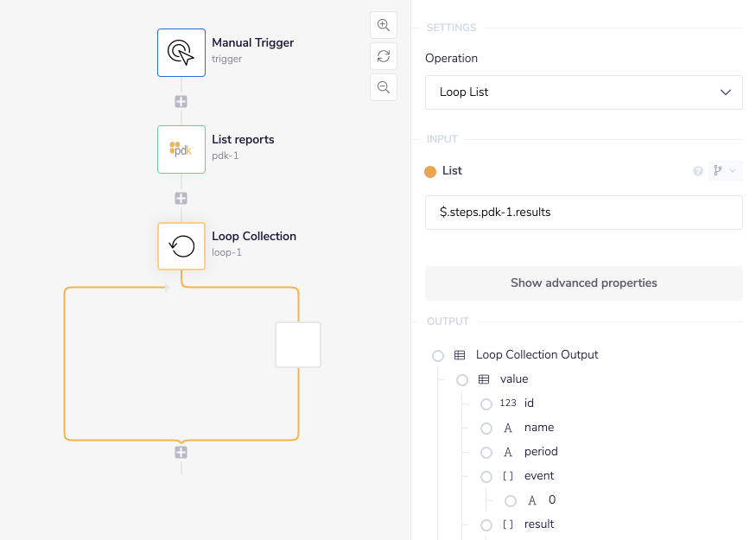This screenshot has height=540, width=756.
Task: Select the radio beside Loop Collection Output
Action: pyautogui.click(x=437, y=354)
